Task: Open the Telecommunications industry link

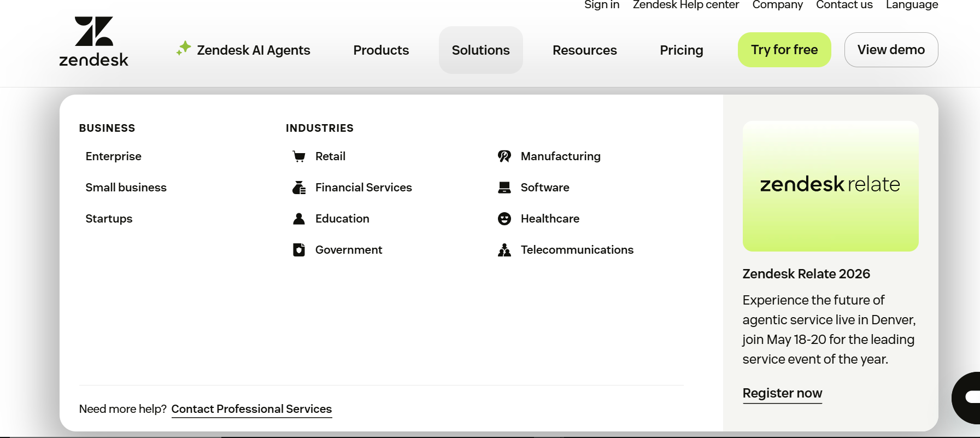Action: (x=577, y=250)
